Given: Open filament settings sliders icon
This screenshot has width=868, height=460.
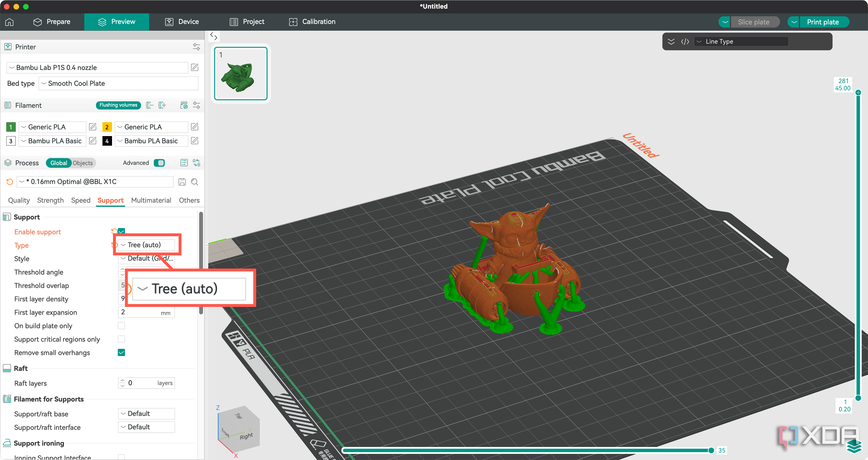Looking at the screenshot, I should pos(197,105).
